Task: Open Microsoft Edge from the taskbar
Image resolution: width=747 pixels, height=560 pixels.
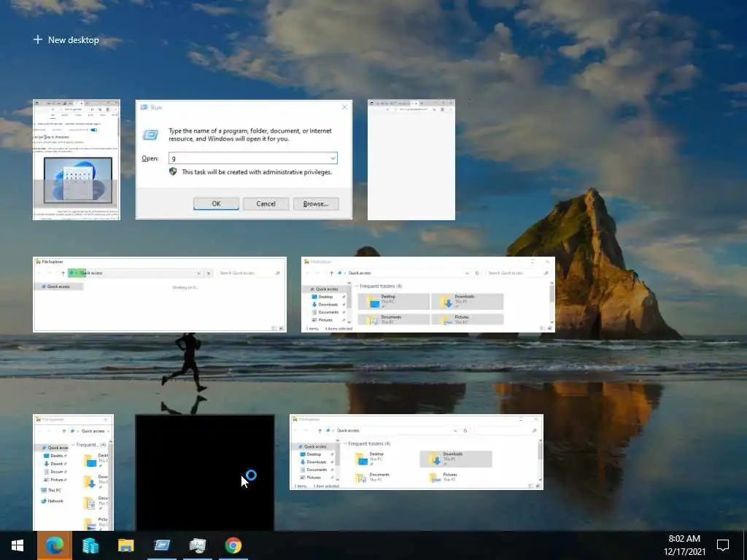Action: tap(55, 545)
